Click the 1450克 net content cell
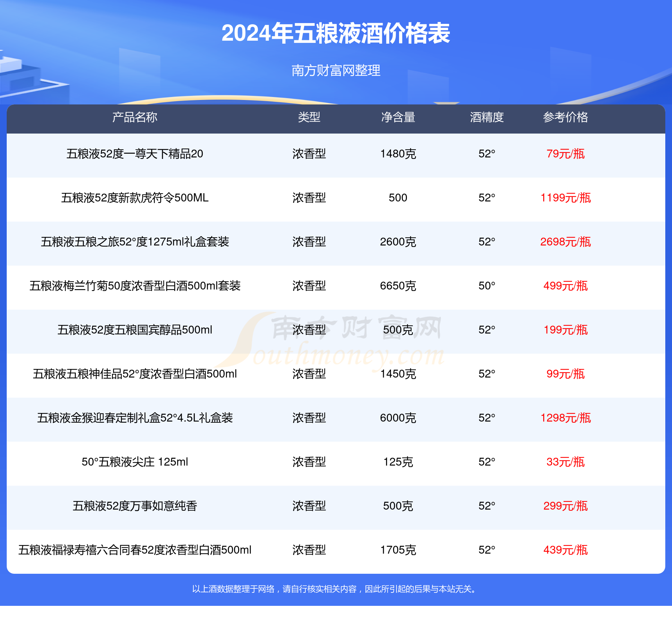This screenshot has width=672, height=623. tap(398, 374)
